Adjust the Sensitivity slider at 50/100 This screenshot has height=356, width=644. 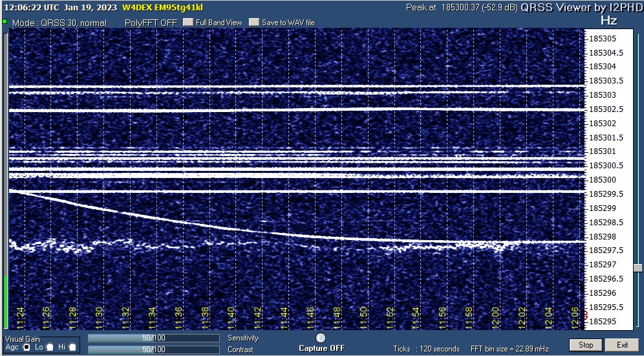click(154, 338)
